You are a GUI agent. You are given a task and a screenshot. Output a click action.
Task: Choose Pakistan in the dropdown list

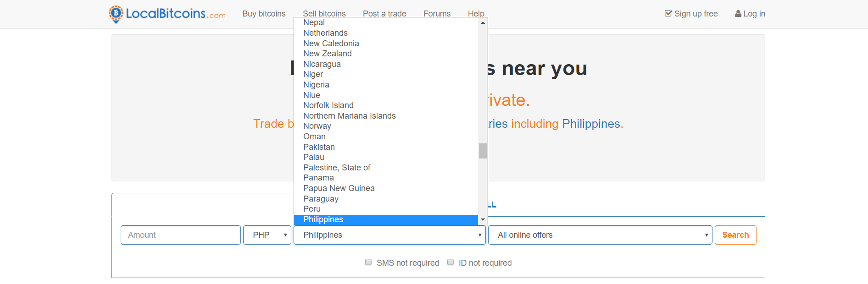click(x=319, y=147)
